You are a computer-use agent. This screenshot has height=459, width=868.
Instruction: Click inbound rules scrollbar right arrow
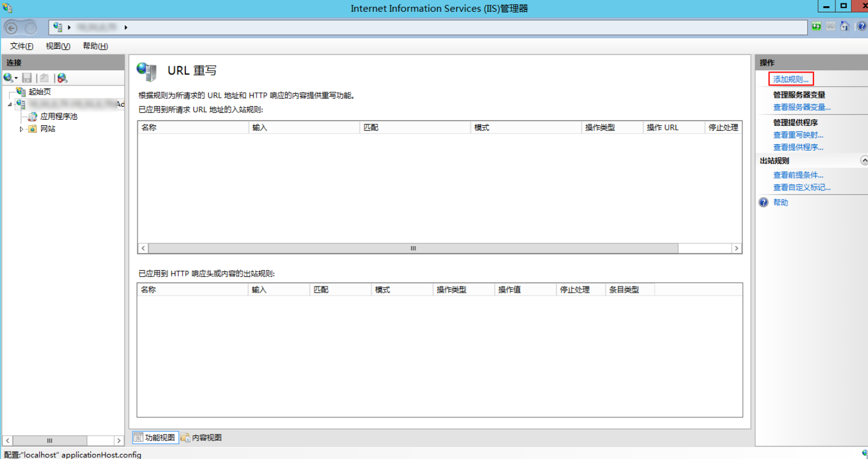[736, 248]
